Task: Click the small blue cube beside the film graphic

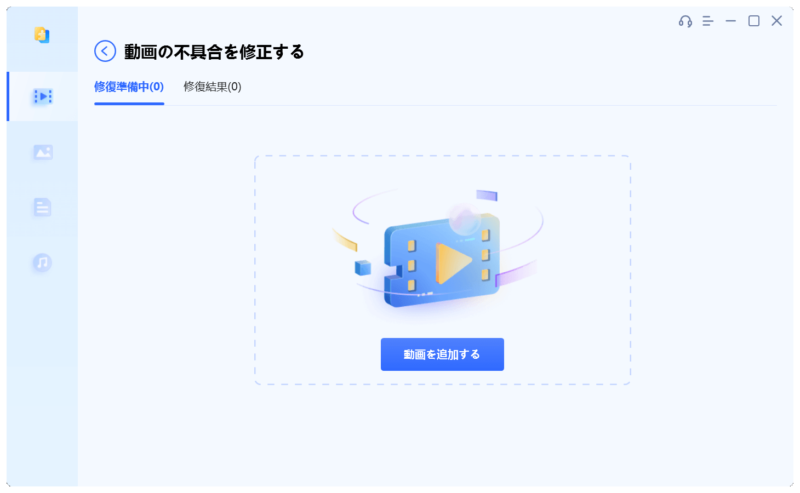Action: (x=363, y=267)
